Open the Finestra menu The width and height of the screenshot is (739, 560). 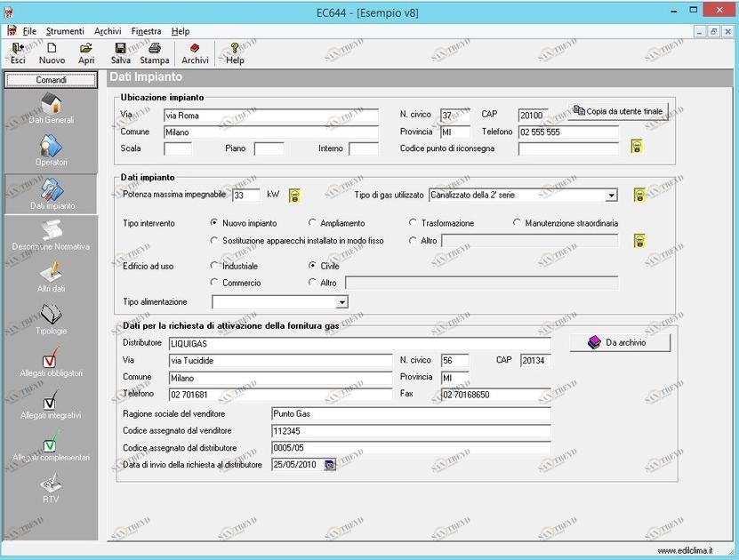(x=146, y=30)
